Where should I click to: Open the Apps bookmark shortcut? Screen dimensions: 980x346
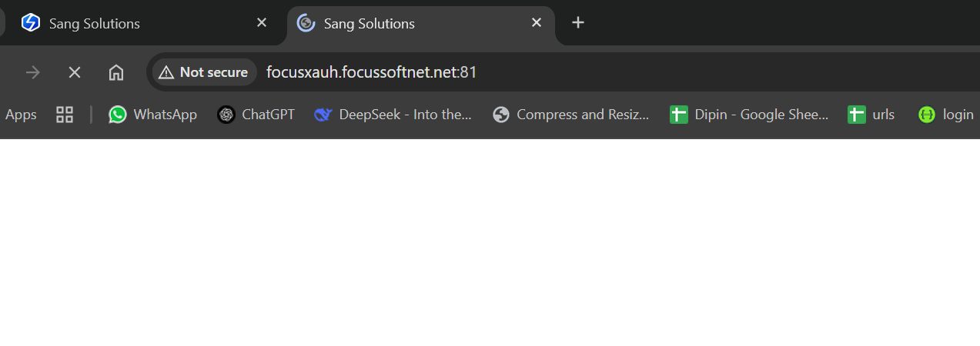click(21, 115)
